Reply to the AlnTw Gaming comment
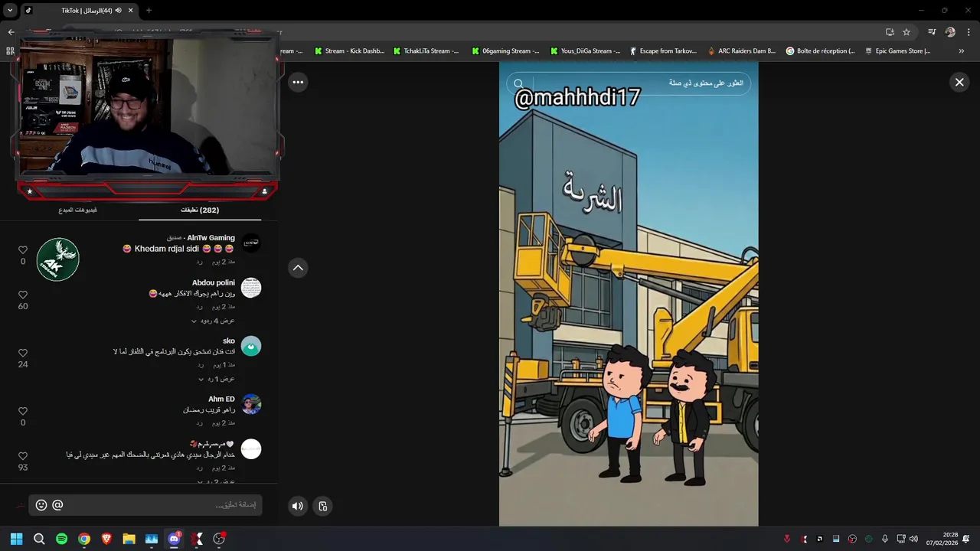Screen dimensions: 980x551 point(200,262)
